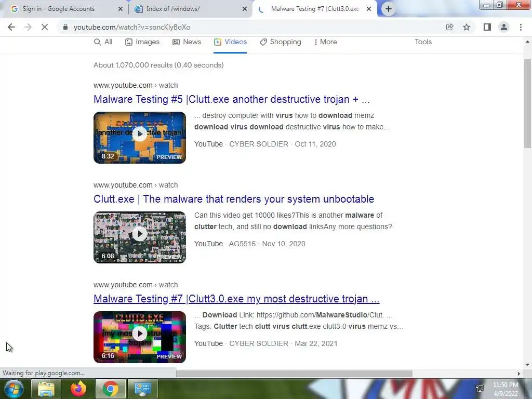Open Windows Explorer from taskbar
Screen dimensions: 532x399
click(x=46, y=389)
